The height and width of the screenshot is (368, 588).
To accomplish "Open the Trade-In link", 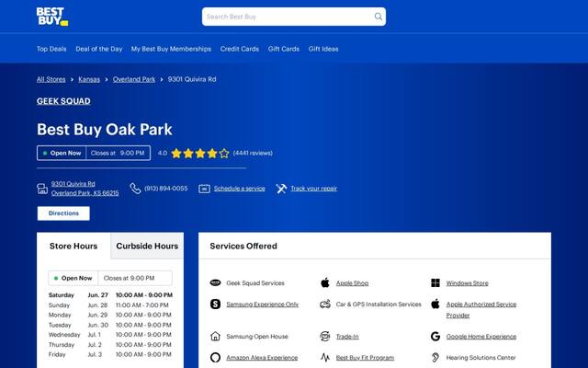I will (x=347, y=337).
